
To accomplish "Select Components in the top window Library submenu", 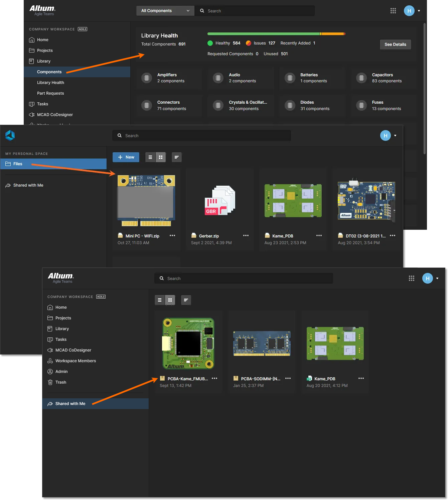I will coord(77,72).
